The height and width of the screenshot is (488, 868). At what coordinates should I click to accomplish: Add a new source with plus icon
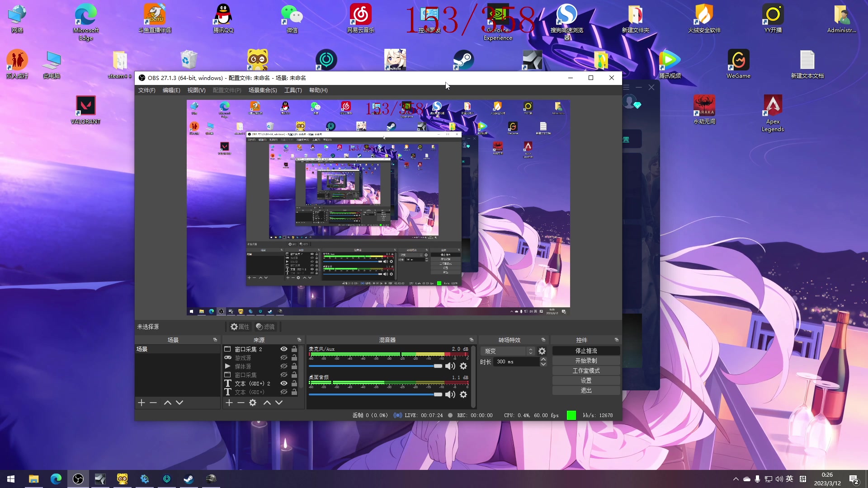[x=229, y=403]
